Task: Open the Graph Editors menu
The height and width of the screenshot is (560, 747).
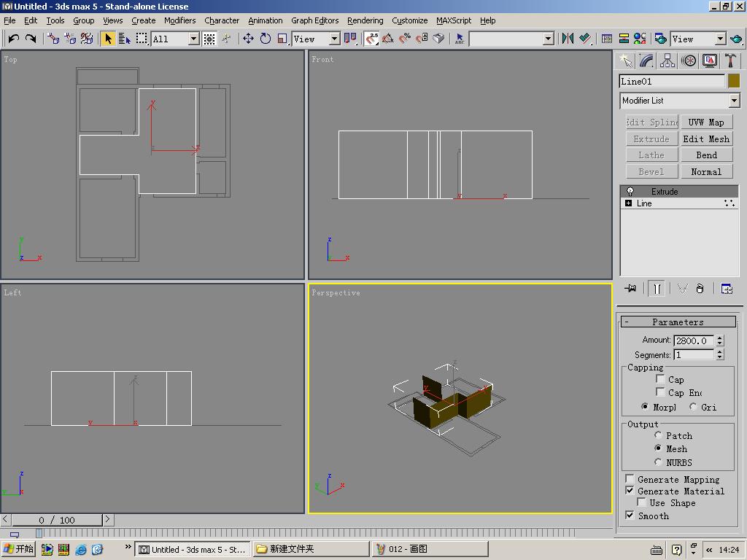Action: click(x=315, y=20)
